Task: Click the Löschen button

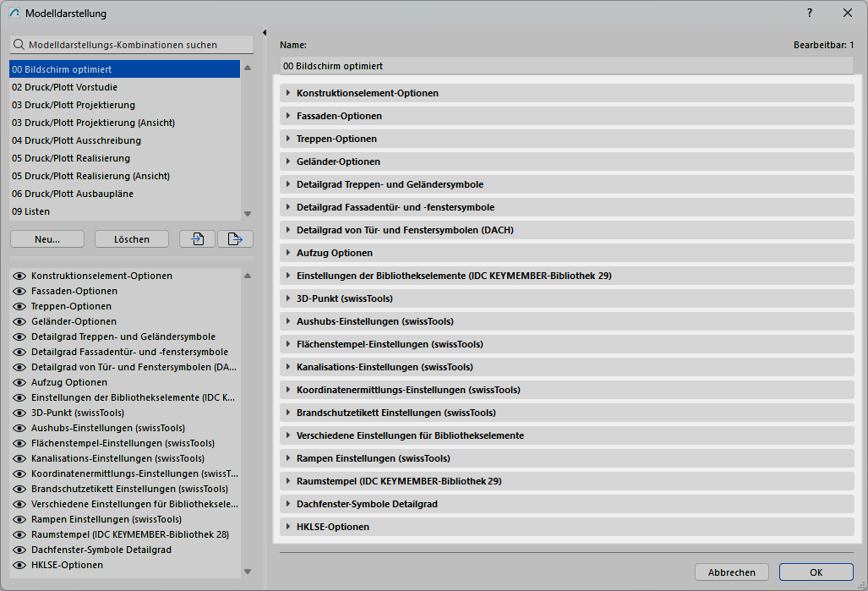Action: (x=132, y=239)
